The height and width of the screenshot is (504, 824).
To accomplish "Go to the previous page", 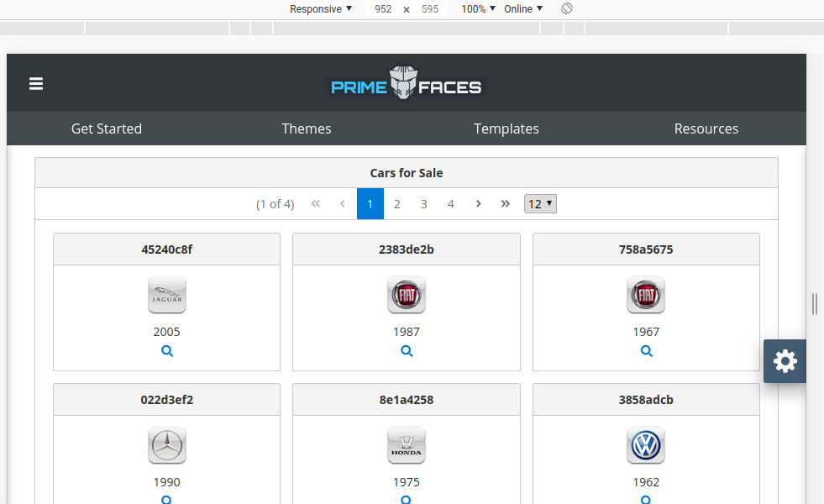I will [x=342, y=203].
